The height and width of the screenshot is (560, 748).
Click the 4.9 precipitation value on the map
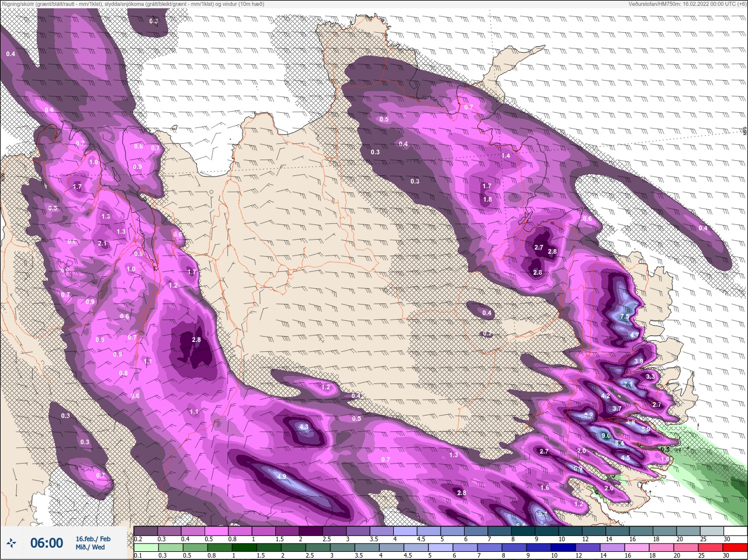[x=282, y=477]
